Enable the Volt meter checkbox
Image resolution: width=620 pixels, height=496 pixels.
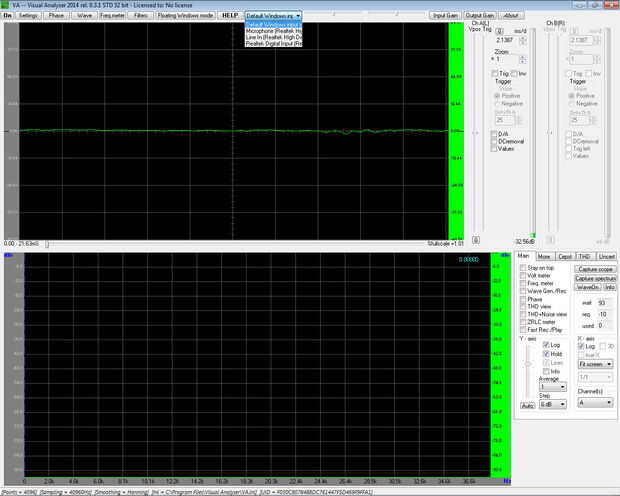[524, 275]
